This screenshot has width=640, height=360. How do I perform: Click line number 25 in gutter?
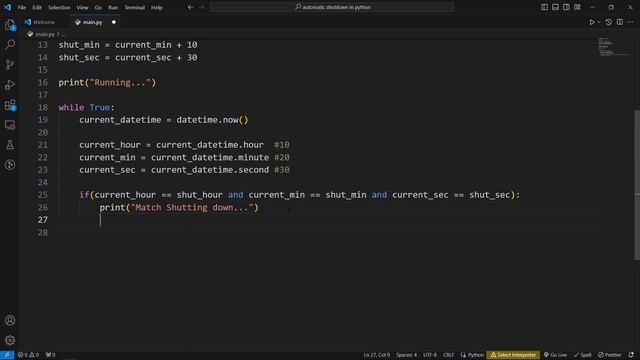click(x=43, y=195)
